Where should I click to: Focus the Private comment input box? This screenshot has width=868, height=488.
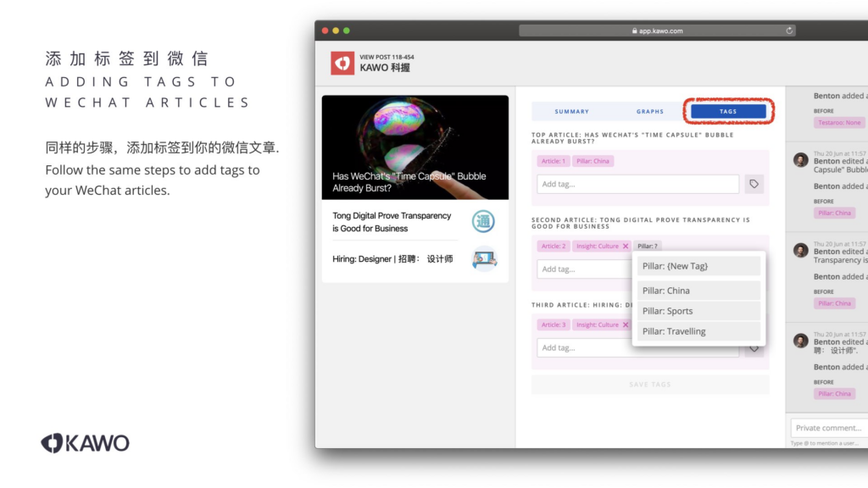tap(829, 428)
